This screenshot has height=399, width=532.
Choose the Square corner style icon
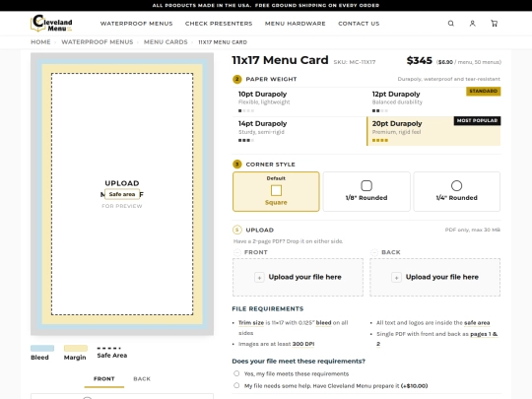276,190
